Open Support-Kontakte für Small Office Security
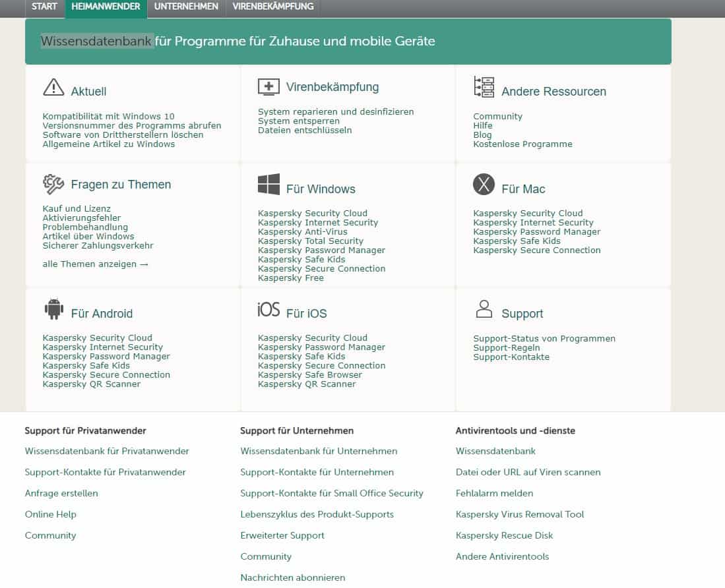The height and width of the screenshot is (588, 725). click(332, 493)
